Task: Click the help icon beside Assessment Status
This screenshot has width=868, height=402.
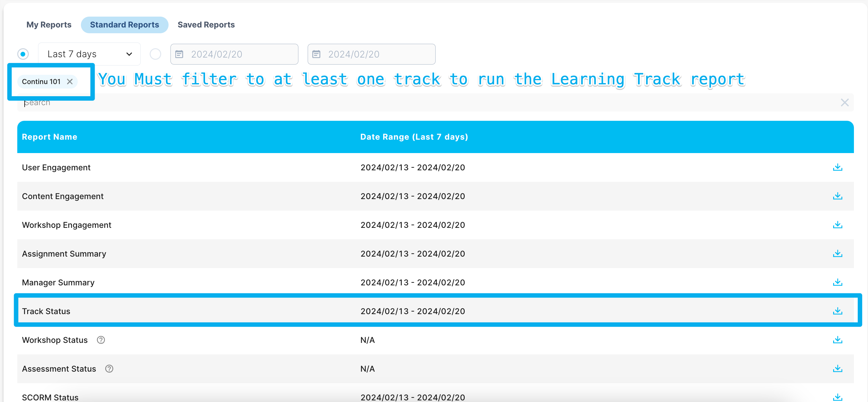Action: point(109,369)
